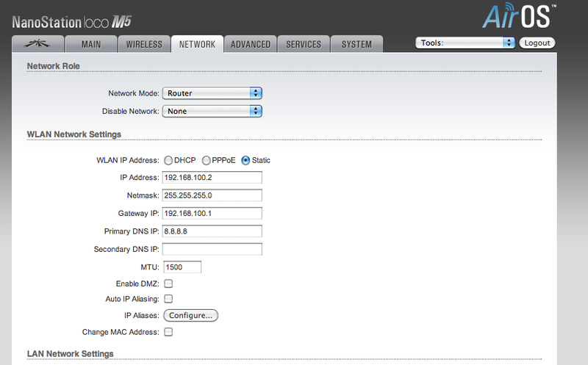Click the Secondary DNS IP label
Image resolution: width=588 pixels, height=365 pixels.
click(126, 249)
